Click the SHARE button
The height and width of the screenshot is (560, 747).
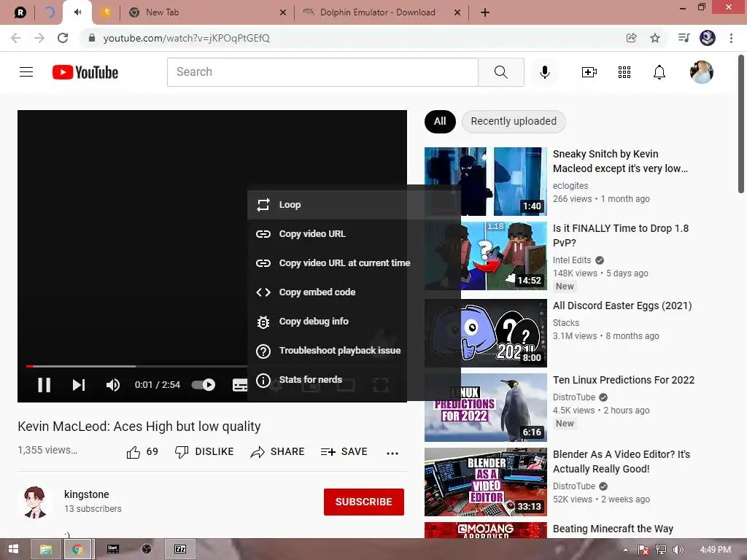tap(277, 452)
